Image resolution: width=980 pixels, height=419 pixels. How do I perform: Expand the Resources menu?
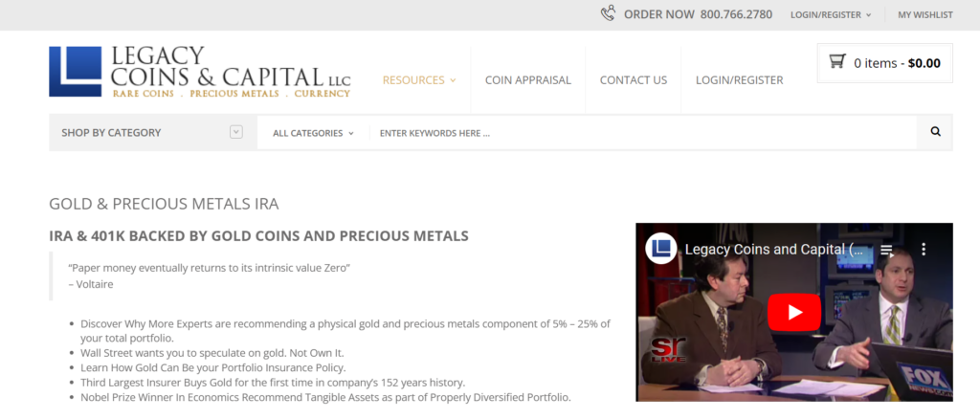419,80
